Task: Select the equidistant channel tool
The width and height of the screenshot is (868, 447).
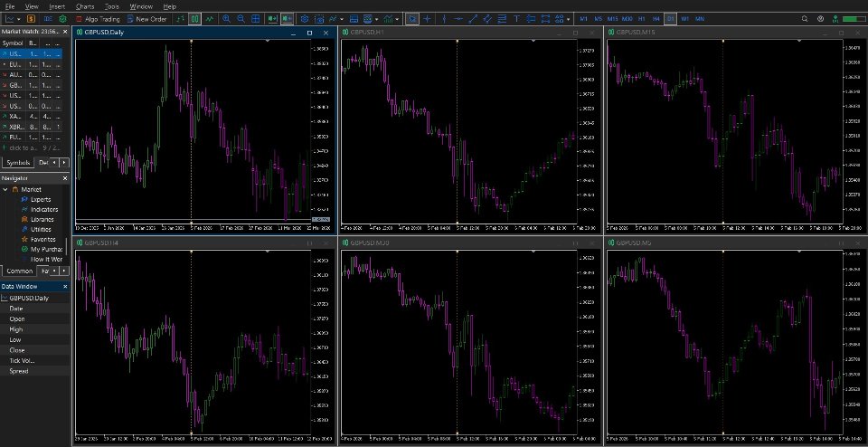Action: (487, 19)
